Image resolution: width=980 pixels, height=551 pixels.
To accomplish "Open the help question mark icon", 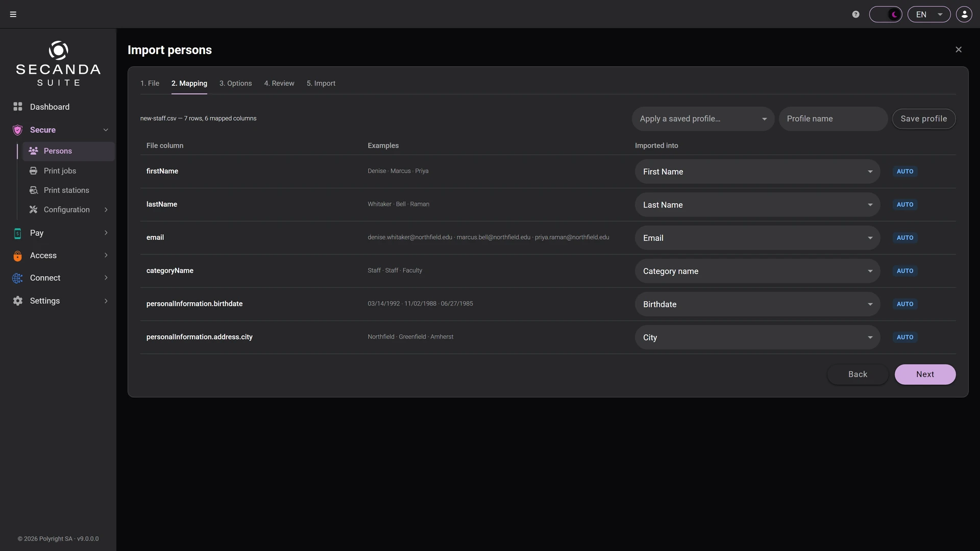I will [x=856, y=14].
